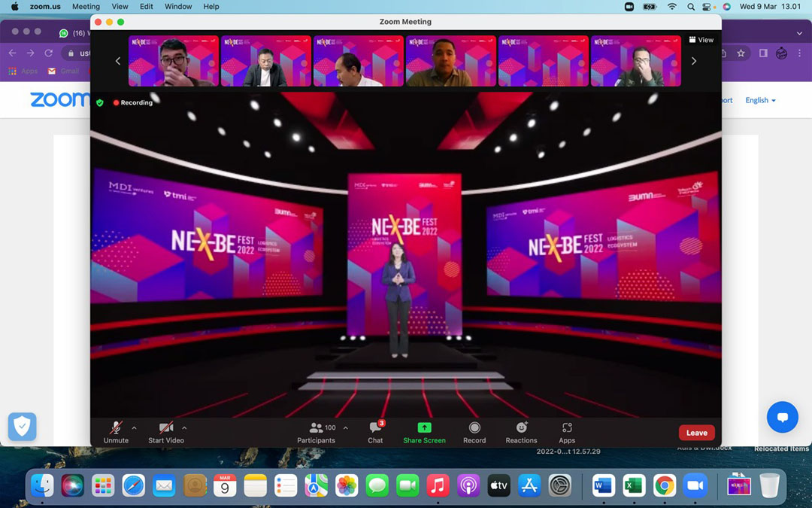This screenshot has width=812, height=508.
Task: Change layout using the View button
Action: [x=701, y=40]
